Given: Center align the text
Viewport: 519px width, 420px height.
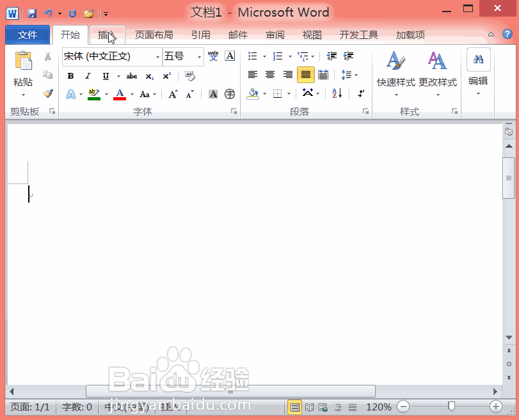Looking at the screenshot, I should coord(270,75).
